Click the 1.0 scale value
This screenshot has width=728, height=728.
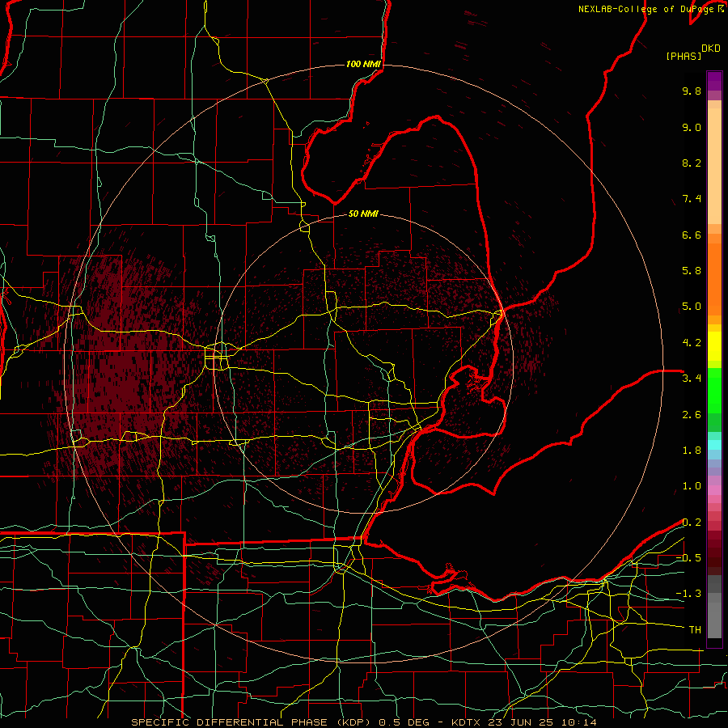[x=692, y=486]
